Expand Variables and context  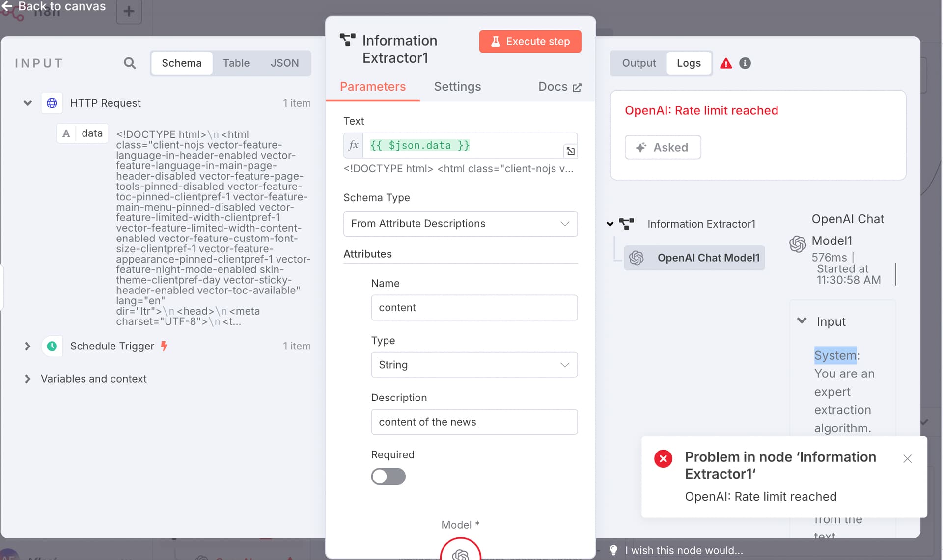(28, 379)
